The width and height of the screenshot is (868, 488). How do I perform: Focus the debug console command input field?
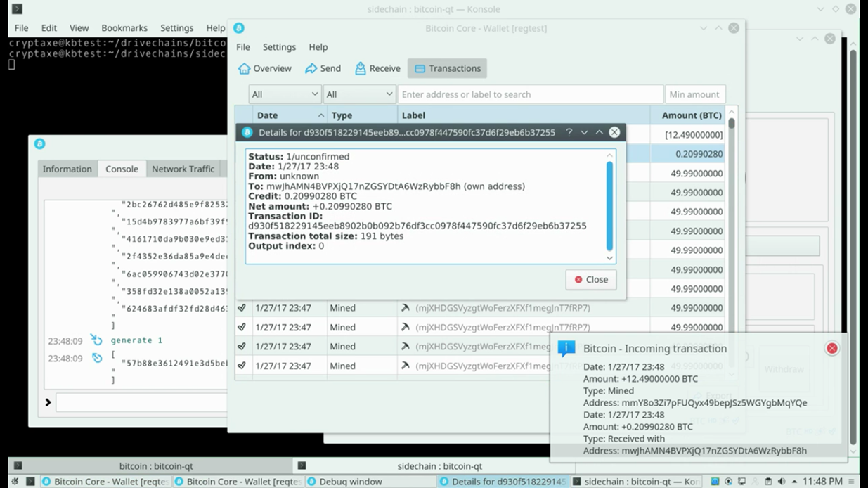[142, 402]
